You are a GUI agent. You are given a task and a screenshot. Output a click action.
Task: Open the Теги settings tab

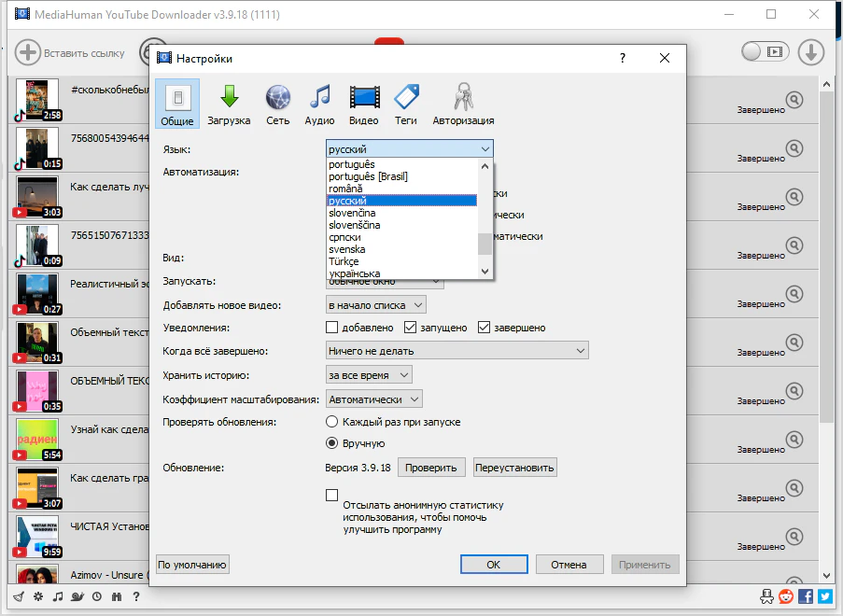pyautogui.click(x=406, y=104)
